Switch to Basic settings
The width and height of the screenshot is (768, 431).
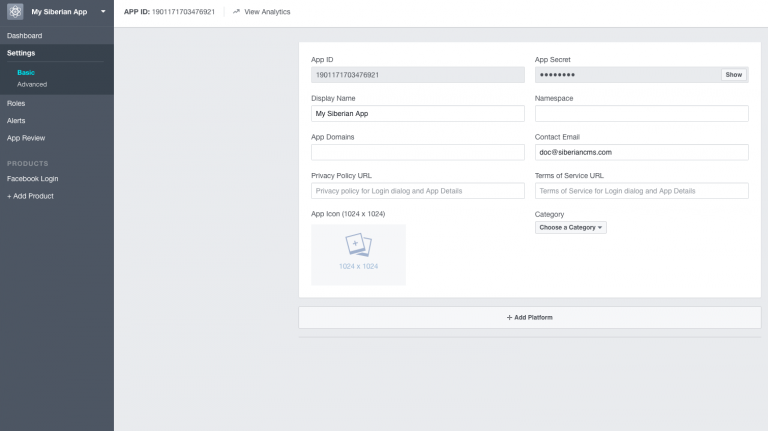pos(26,73)
